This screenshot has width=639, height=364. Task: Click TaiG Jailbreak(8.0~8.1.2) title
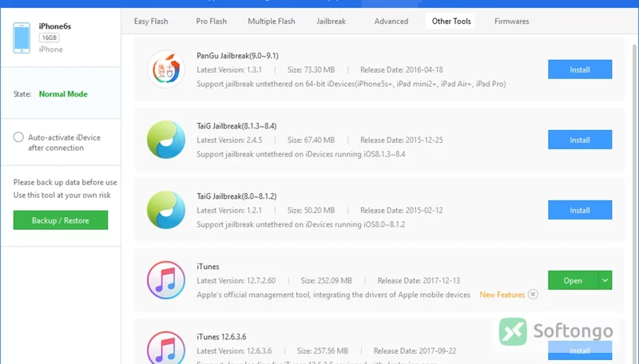click(236, 196)
